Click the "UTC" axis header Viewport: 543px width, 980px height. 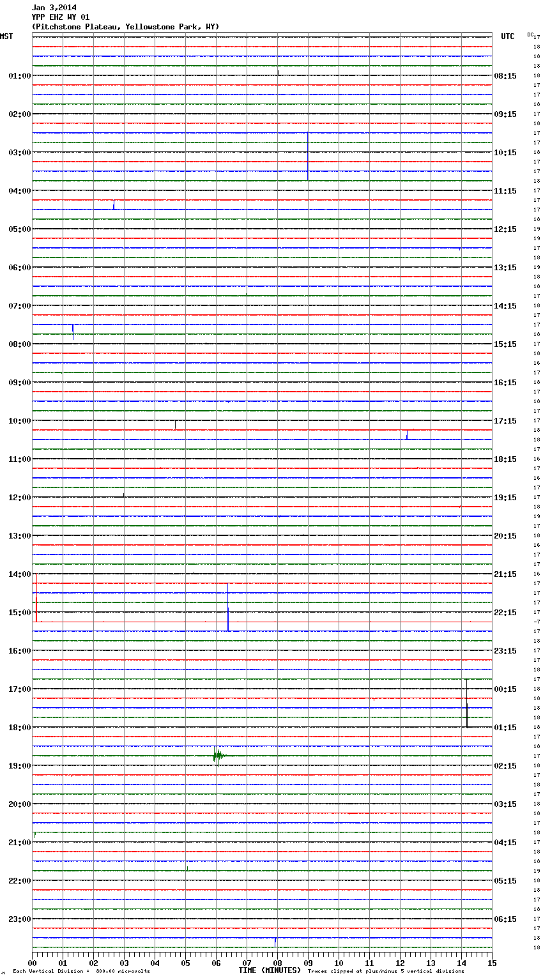[507, 36]
